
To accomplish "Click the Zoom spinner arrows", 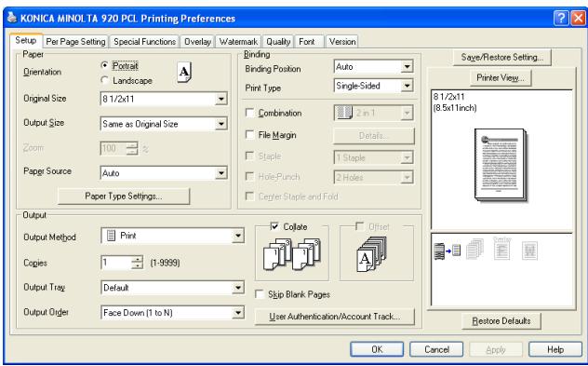I will coord(132,148).
